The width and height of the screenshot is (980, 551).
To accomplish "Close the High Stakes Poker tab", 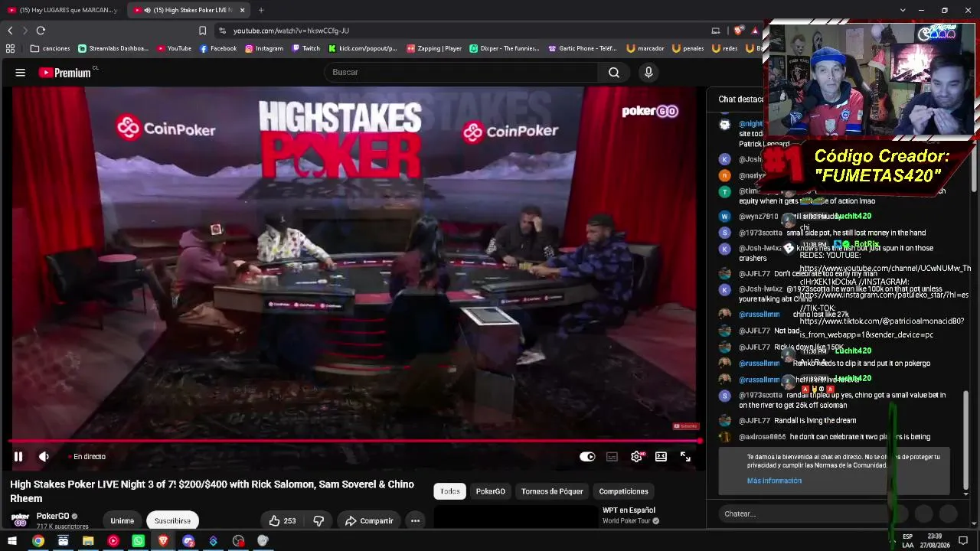I will point(243,10).
